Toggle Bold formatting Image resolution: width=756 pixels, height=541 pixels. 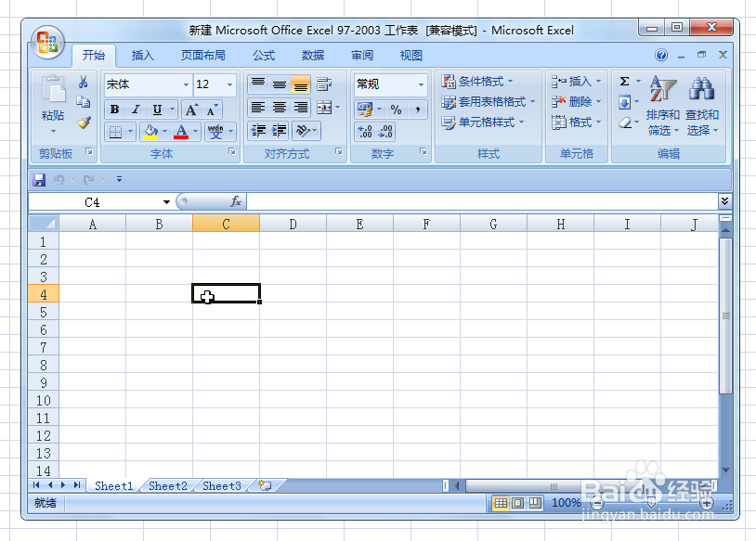pos(115,109)
